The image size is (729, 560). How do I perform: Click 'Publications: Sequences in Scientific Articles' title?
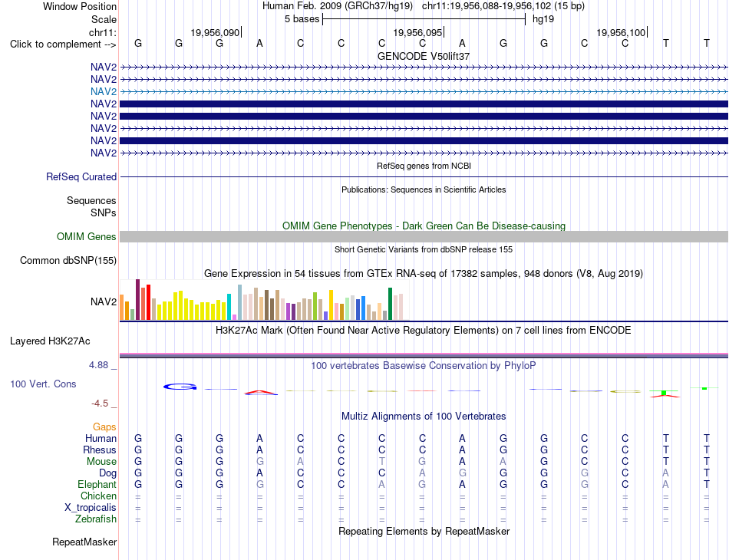(424, 189)
